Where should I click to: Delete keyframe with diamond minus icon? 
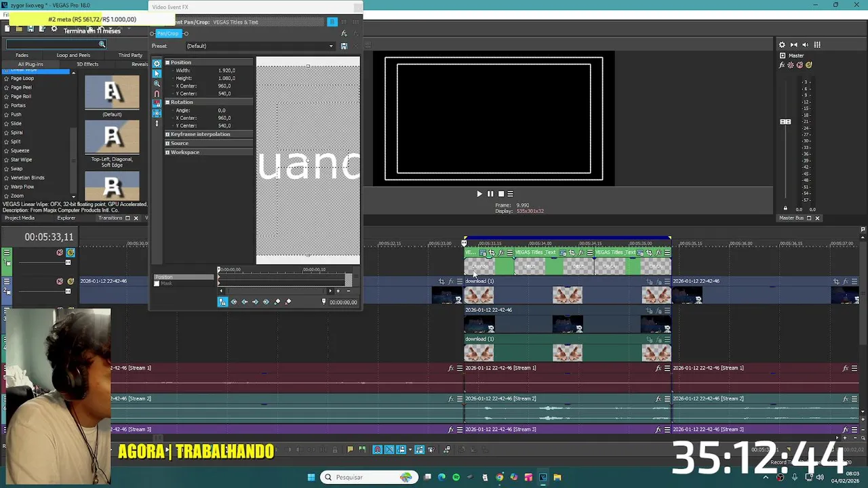click(x=288, y=302)
